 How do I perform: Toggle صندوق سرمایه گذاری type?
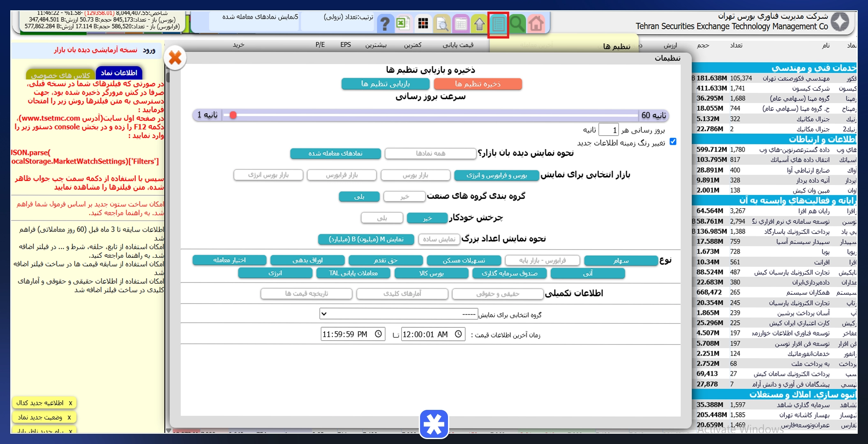point(509,273)
